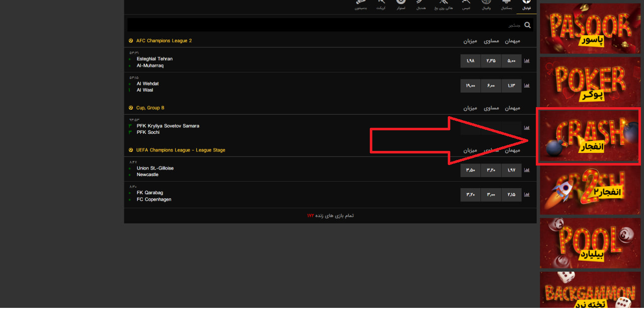Choose guest odds 1.97 for Newcastle match
644x326 pixels.
[511, 170]
